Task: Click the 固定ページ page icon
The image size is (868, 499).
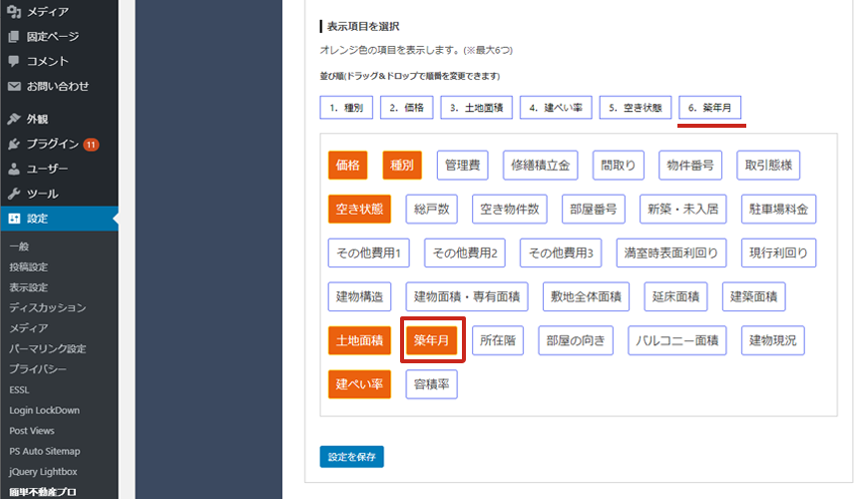Action: tap(14, 37)
